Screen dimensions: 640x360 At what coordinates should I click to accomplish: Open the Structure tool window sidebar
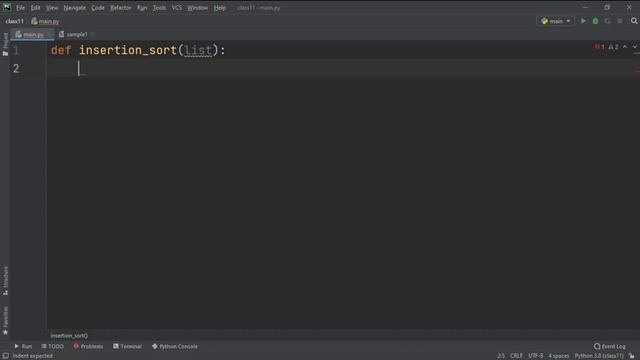(5, 281)
